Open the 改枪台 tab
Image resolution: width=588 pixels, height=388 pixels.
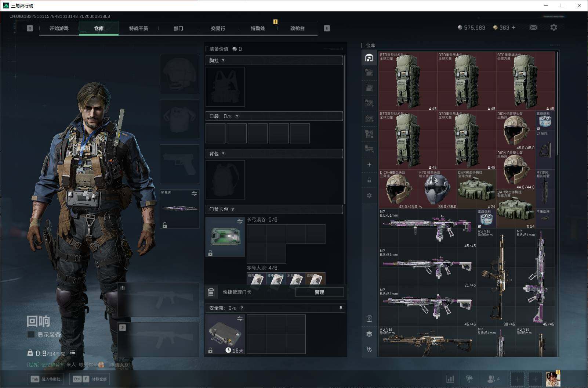(x=297, y=28)
